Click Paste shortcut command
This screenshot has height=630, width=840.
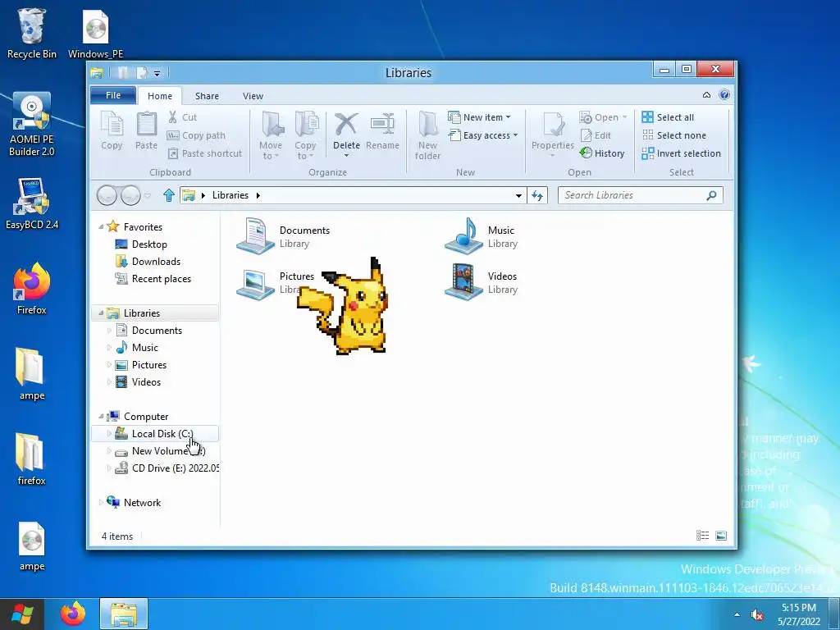click(204, 153)
